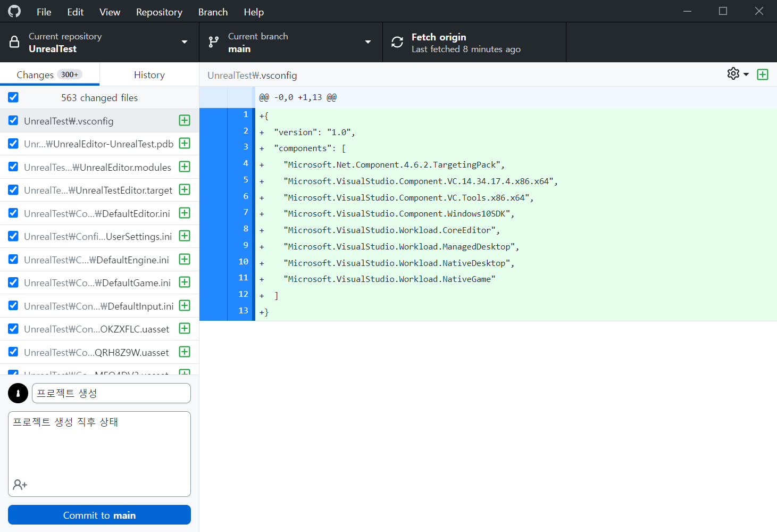
Task: Click the commit description text area
Action: (99, 454)
